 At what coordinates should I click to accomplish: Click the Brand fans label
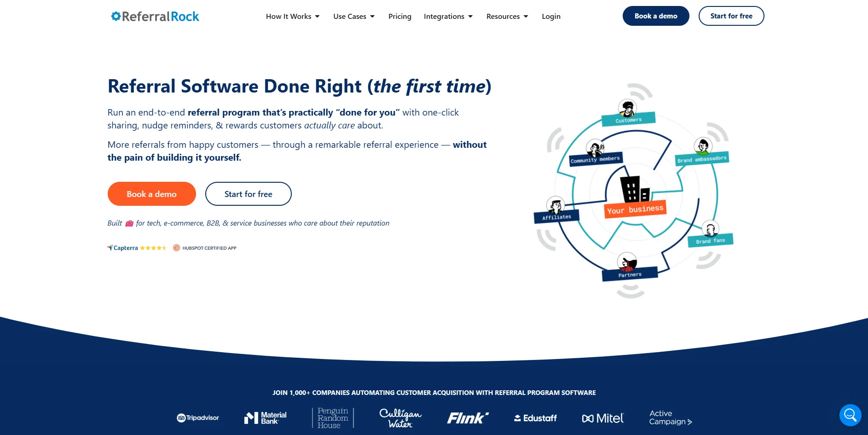[x=710, y=241]
